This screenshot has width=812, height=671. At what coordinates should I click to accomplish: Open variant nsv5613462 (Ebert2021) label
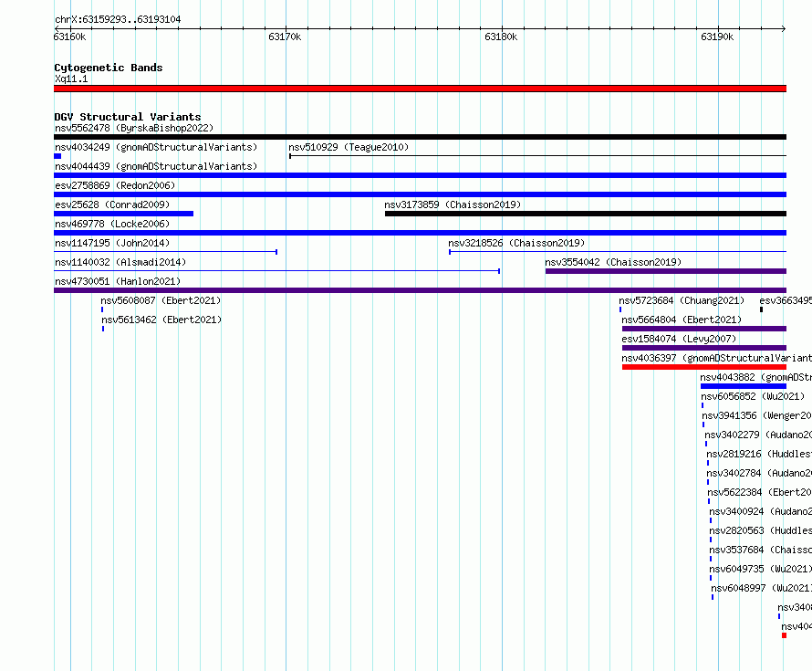pos(161,320)
